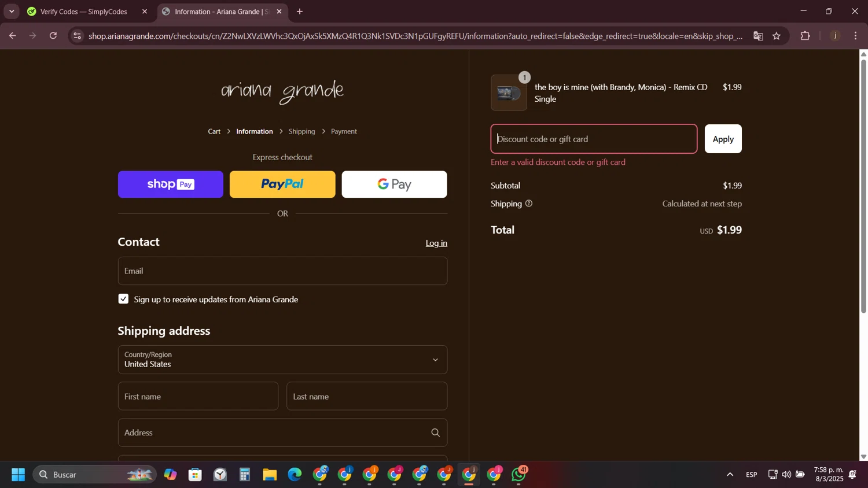The image size is (868, 488).
Task: Go back to the previous page
Action: pyautogui.click(x=12, y=36)
